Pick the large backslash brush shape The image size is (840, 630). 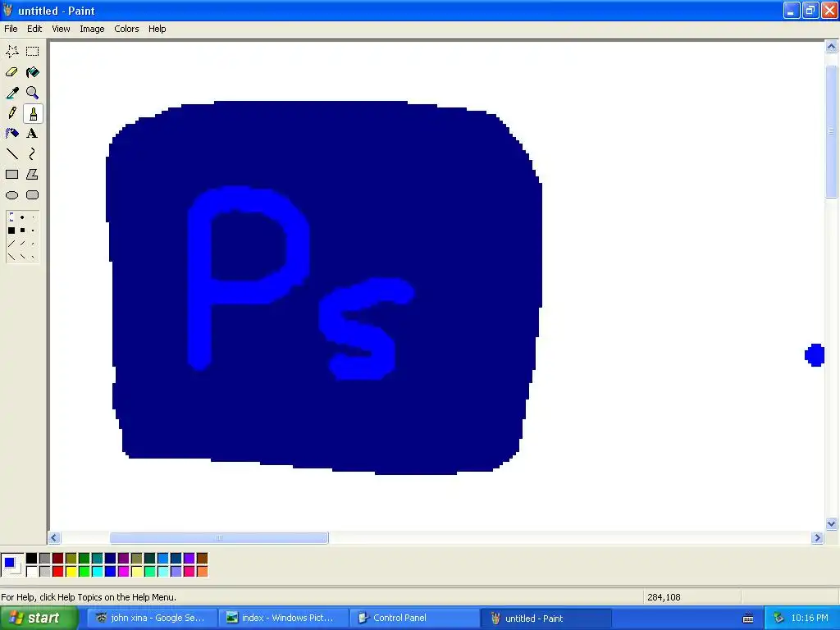[x=11, y=257]
